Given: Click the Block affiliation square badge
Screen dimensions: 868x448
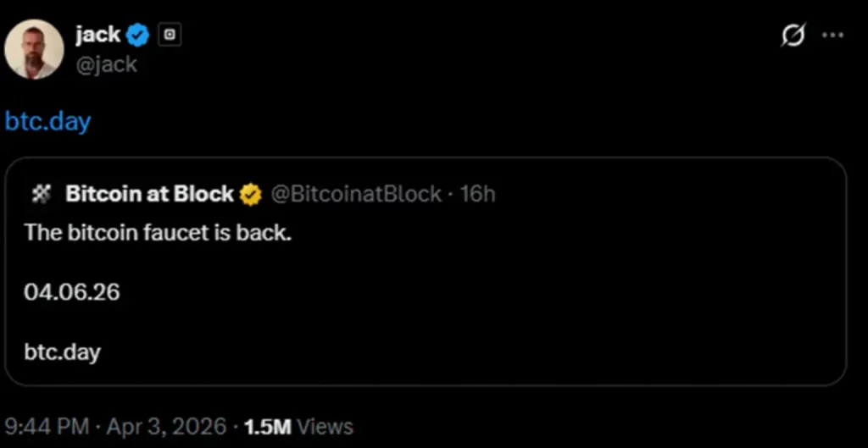Looking at the screenshot, I should (170, 36).
